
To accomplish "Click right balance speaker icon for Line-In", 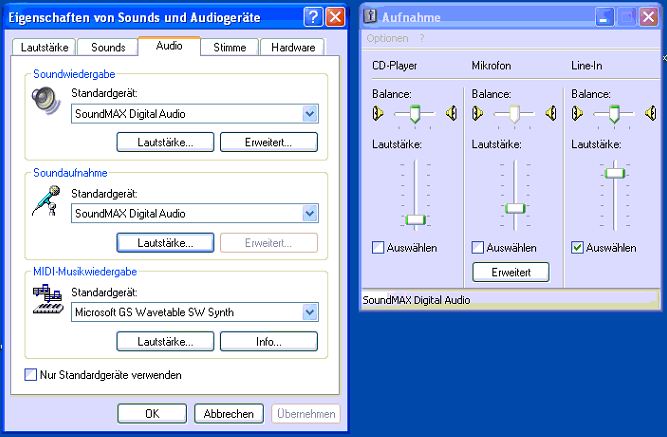I will pyautogui.click(x=648, y=113).
